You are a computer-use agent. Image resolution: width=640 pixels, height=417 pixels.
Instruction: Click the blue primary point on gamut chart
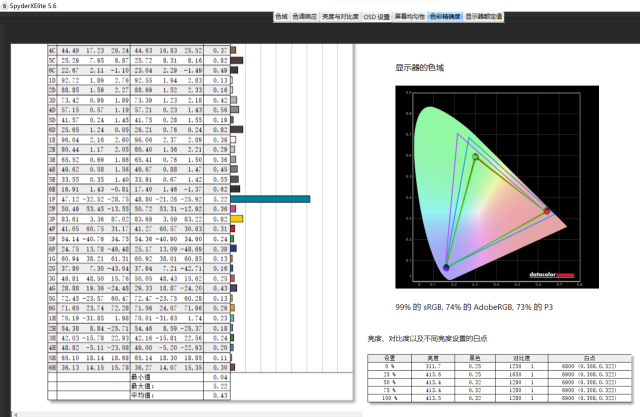click(445, 267)
